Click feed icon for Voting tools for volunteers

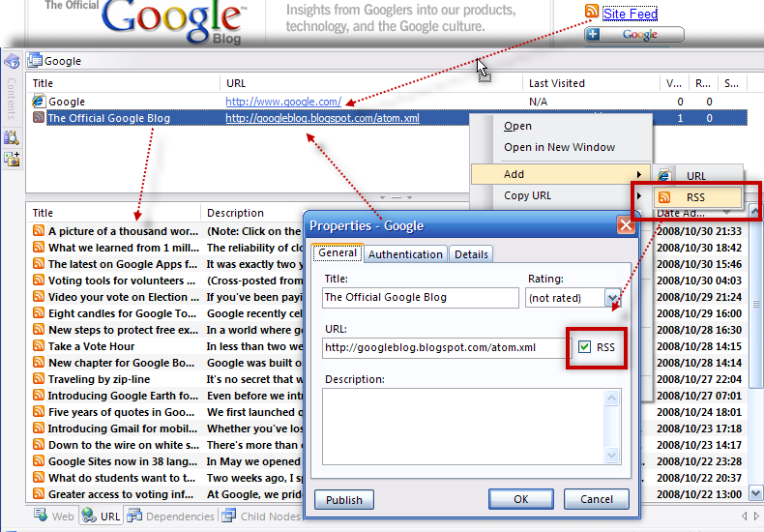click(x=39, y=281)
